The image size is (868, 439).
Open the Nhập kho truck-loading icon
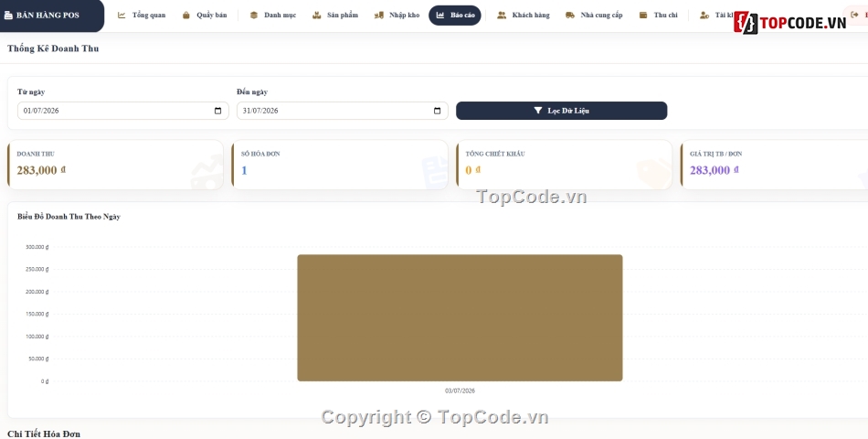378,15
